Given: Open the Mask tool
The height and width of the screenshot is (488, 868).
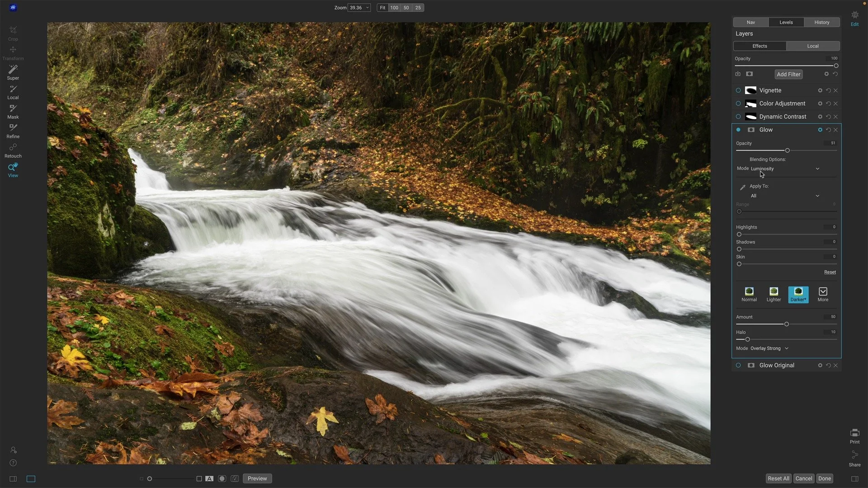Looking at the screenshot, I should pyautogui.click(x=13, y=111).
